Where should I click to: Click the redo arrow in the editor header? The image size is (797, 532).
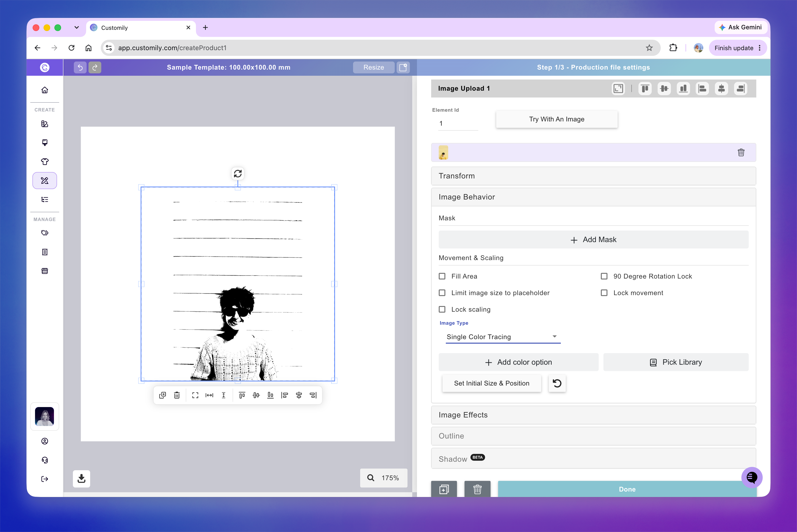[x=95, y=67]
